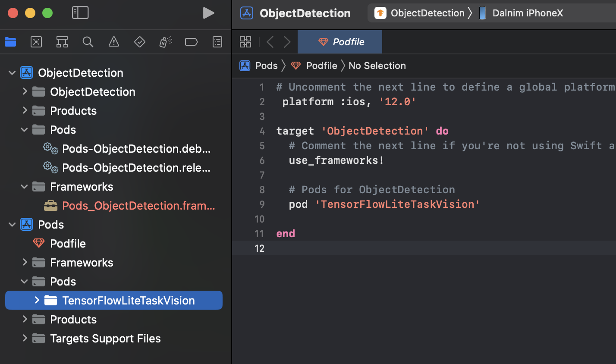Collapse Pods group under ObjectDetection project
The image size is (616, 364).
coord(25,129)
